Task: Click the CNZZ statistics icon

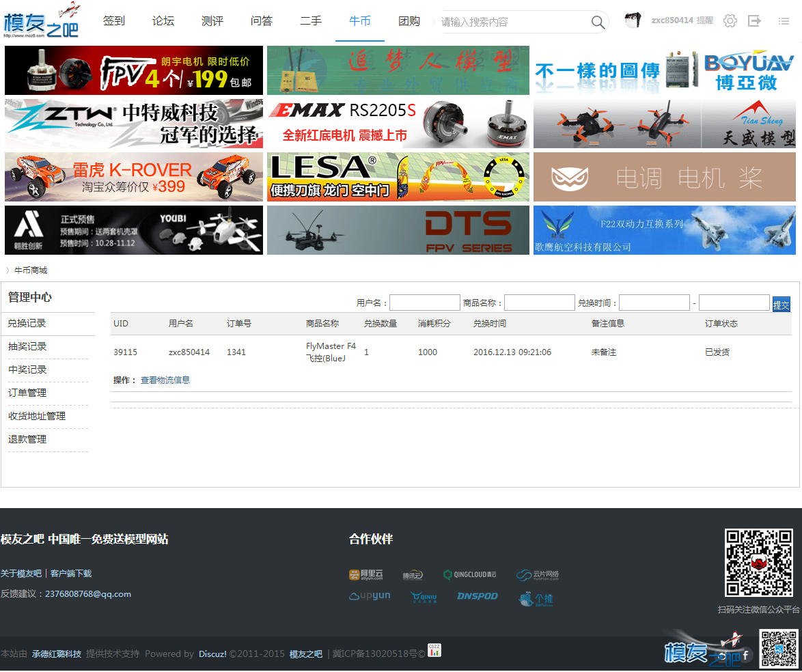Action: (434, 650)
